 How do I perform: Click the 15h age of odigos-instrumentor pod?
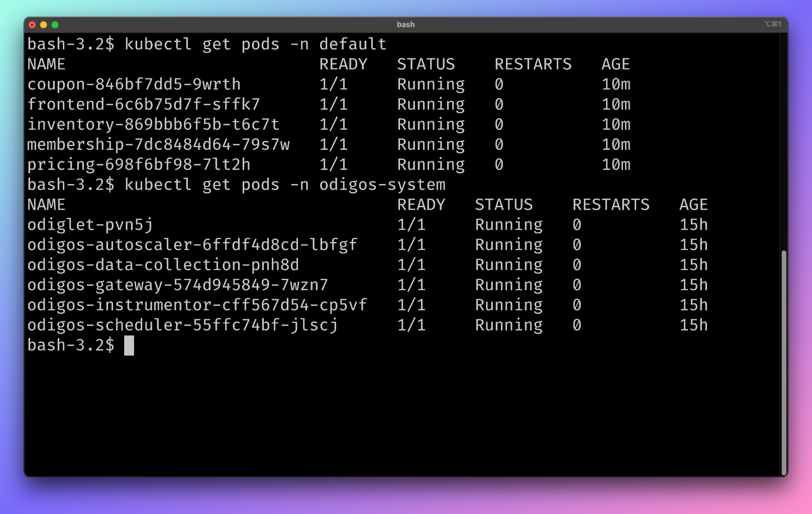click(x=694, y=305)
